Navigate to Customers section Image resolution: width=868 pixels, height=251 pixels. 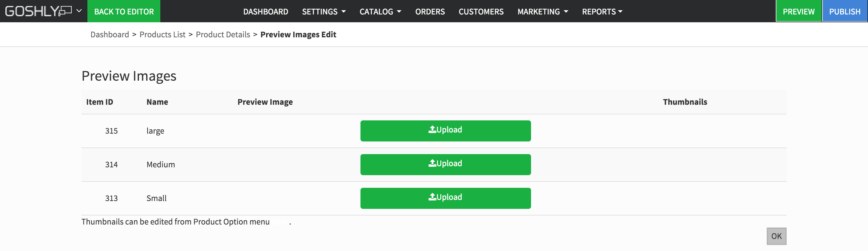[481, 11]
